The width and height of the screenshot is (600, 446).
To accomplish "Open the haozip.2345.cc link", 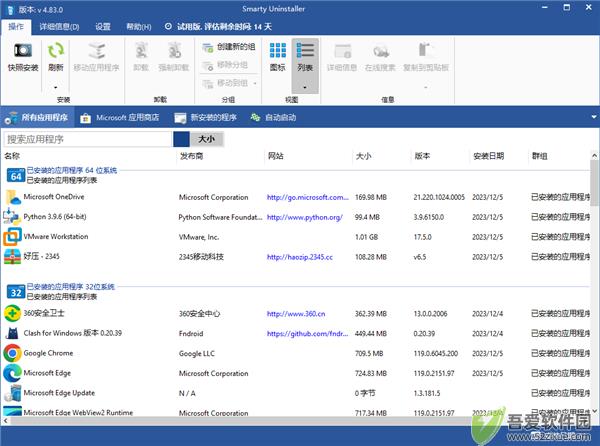I will pyautogui.click(x=300, y=257).
